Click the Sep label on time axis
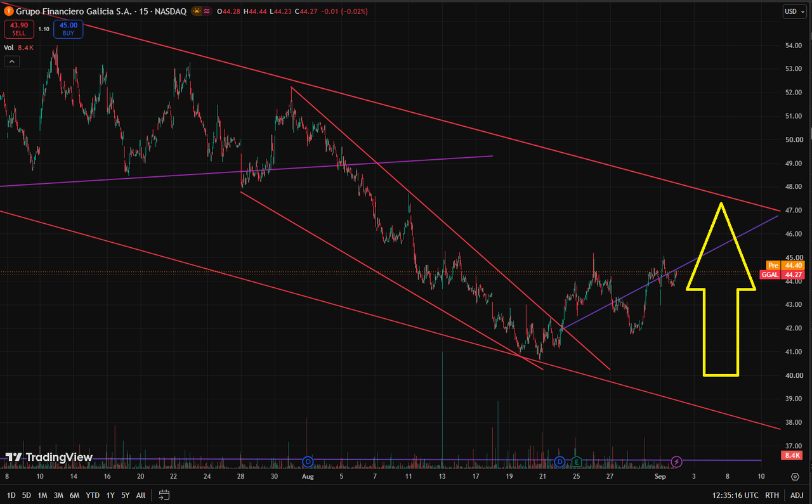Viewport: 812px width, 504px height. (660, 476)
